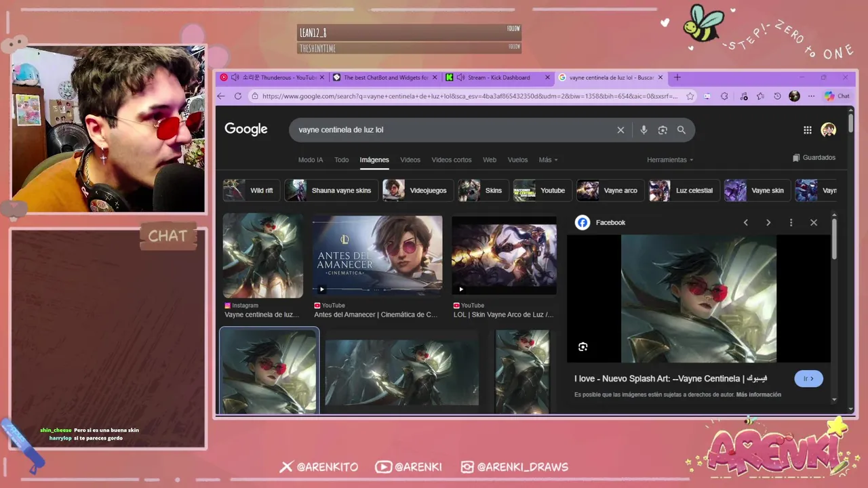Filter by Shauna vayne skins chip
This screenshot has height=488, width=868.
[x=330, y=190]
